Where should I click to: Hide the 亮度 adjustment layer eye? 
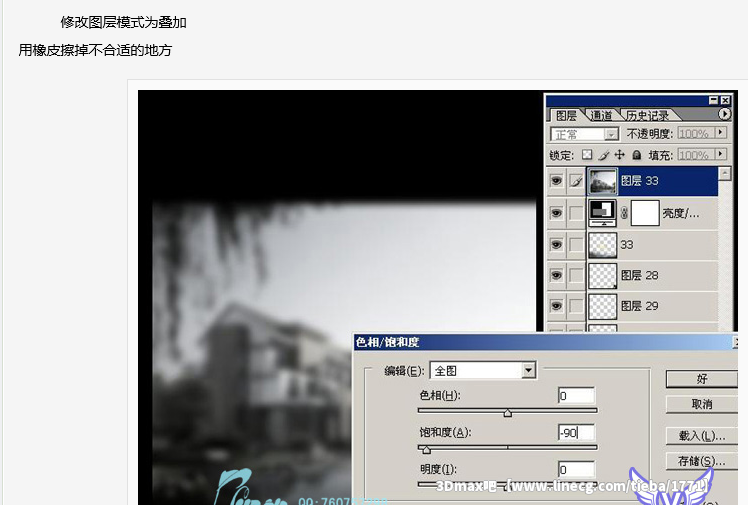556,213
